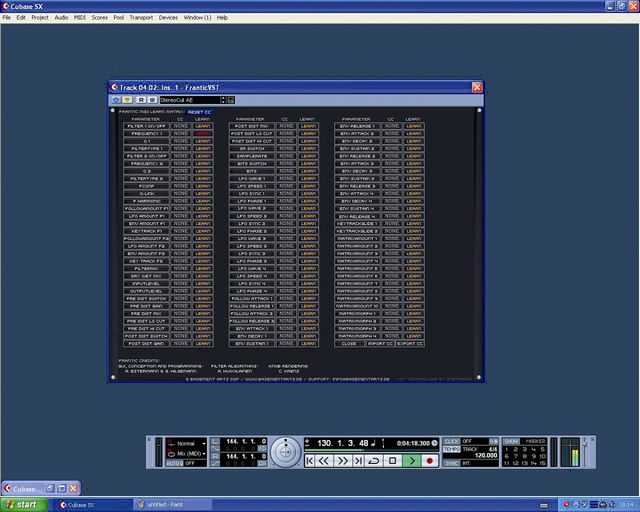The image size is (640, 512).
Task: Click the save preset disk icon
Action: tap(231, 100)
